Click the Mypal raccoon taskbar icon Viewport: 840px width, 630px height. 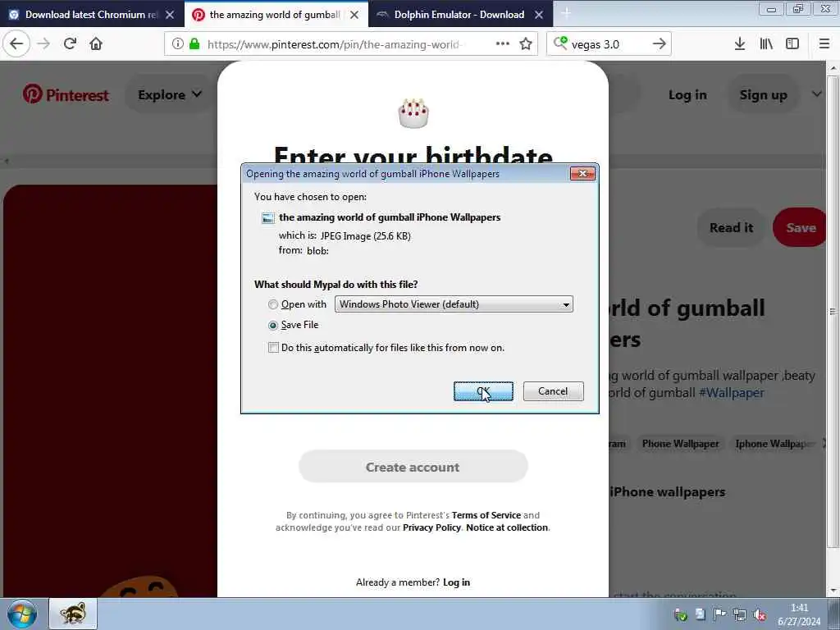point(73,614)
